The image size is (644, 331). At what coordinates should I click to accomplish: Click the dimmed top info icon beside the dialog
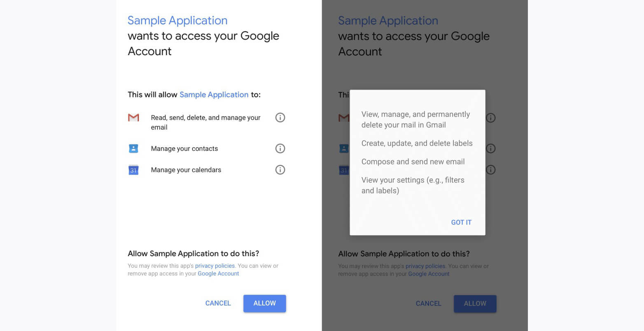(x=490, y=118)
